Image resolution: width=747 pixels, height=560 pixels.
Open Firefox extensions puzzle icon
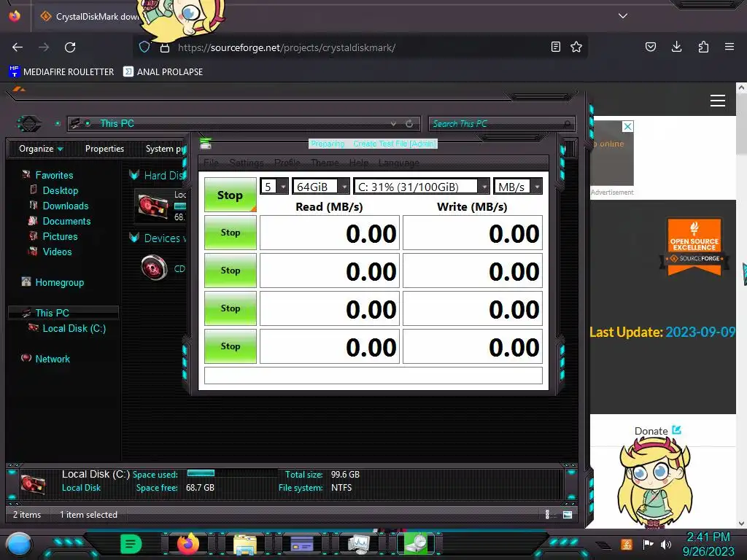coord(703,47)
